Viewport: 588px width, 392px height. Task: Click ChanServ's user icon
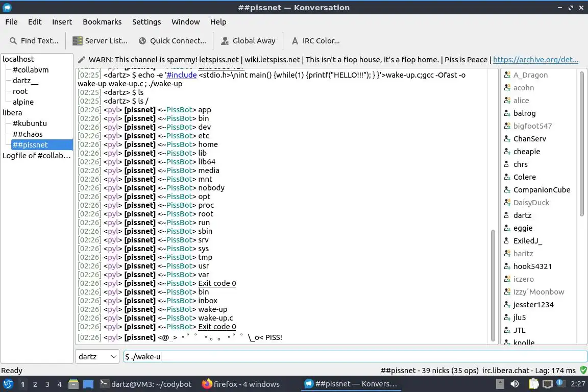click(x=507, y=139)
